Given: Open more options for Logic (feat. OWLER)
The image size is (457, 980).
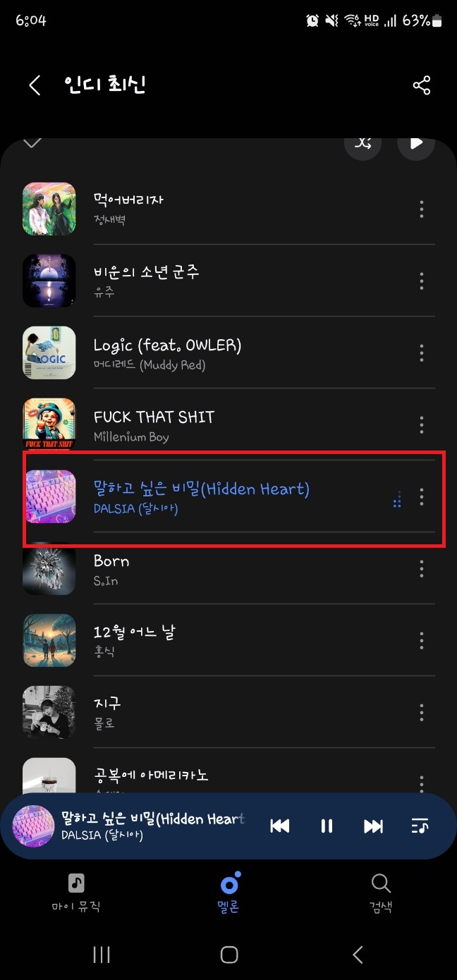Looking at the screenshot, I should (422, 353).
